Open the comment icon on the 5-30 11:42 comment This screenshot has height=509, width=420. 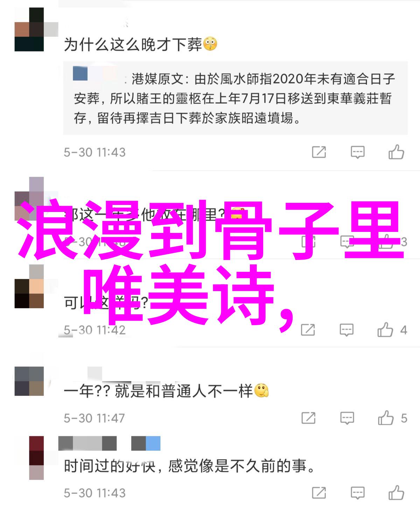pyautogui.click(x=346, y=330)
